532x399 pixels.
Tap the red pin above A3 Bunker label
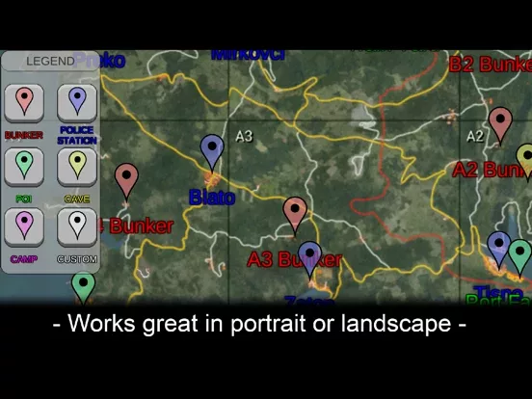coord(295,216)
